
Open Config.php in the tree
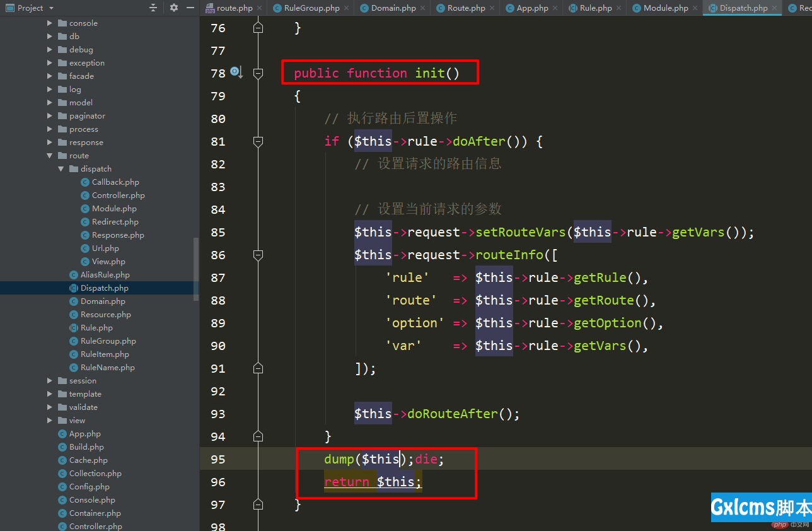point(90,486)
